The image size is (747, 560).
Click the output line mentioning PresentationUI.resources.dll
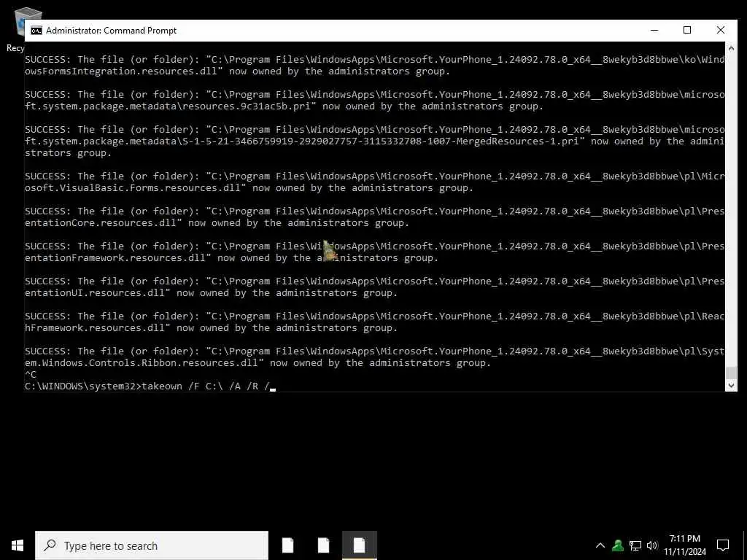(374, 287)
